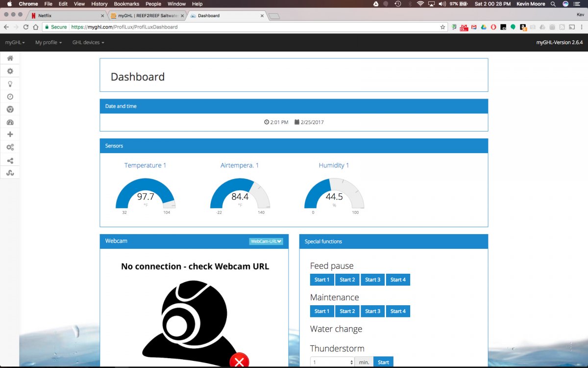Click the Chrome address bar URL

pos(124,27)
